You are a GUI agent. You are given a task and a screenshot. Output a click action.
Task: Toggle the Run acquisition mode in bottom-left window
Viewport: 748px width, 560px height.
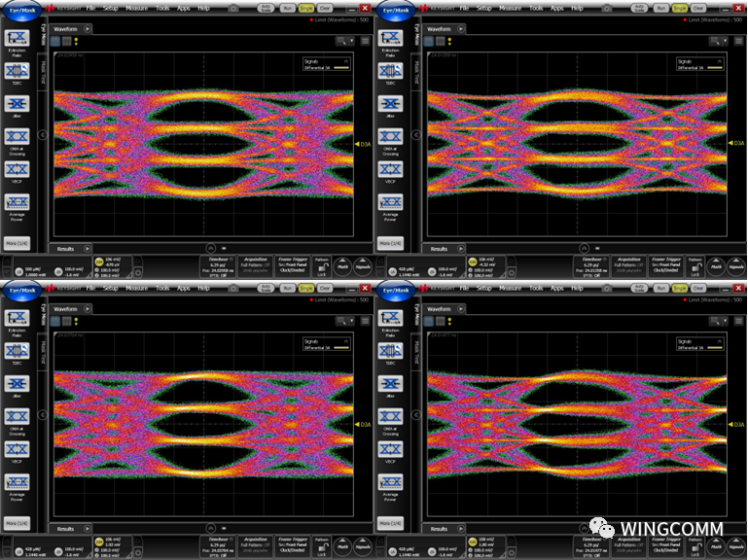point(288,289)
